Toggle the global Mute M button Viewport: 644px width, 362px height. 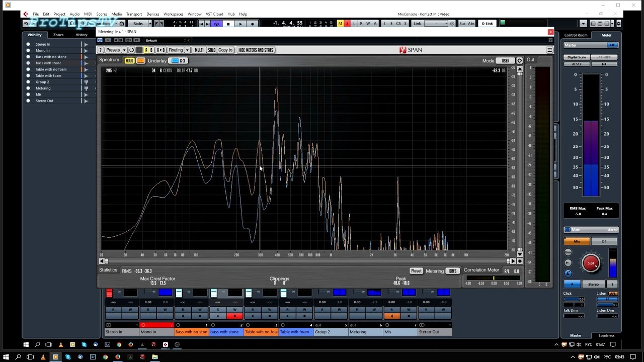click(340, 24)
